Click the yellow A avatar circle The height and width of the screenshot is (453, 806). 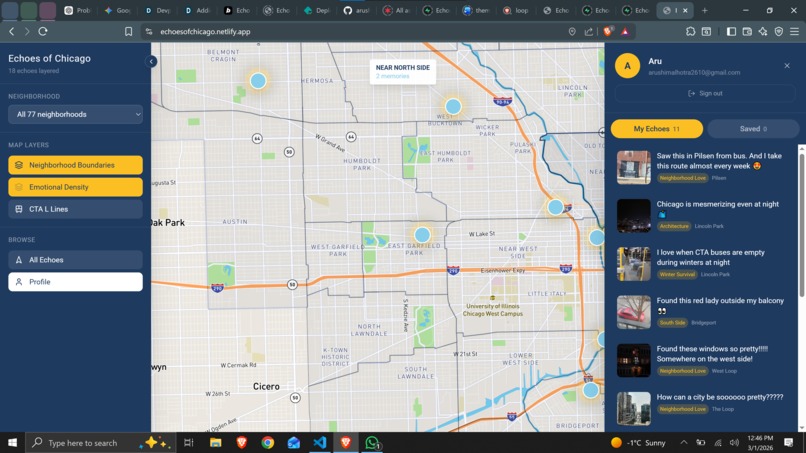tap(627, 66)
